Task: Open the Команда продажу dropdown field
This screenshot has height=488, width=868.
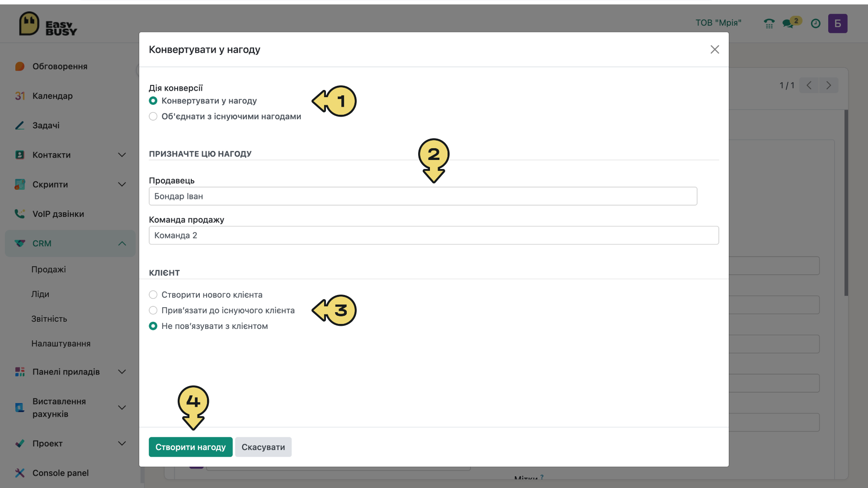Action: (x=434, y=235)
